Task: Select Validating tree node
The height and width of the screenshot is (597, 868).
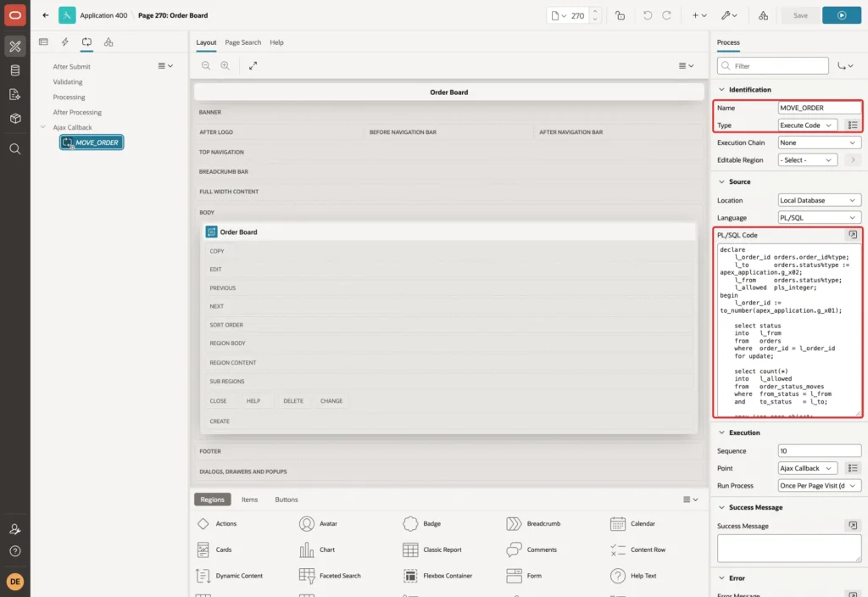Action: pyautogui.click(x=68, y=81)
